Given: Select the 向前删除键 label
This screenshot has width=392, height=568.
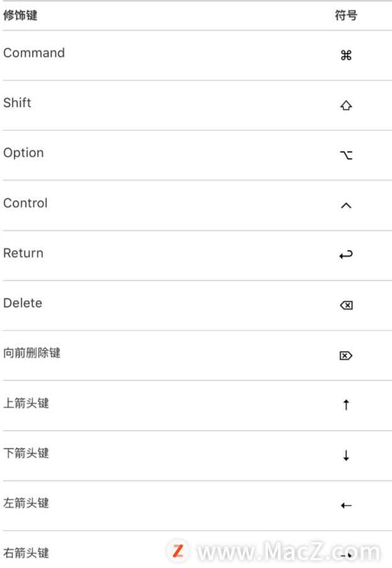Looking at the screenshot, I should click(32, 353).
